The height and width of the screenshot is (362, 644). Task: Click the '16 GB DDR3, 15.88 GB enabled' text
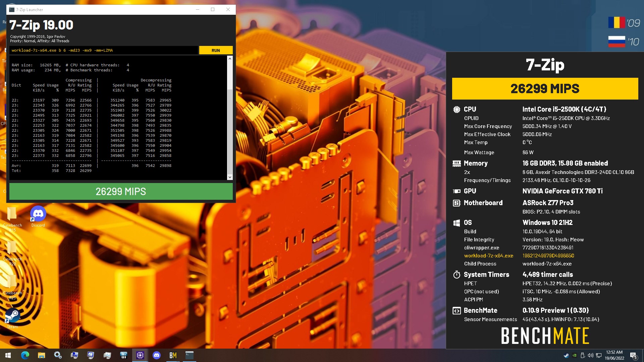[565, 164]
